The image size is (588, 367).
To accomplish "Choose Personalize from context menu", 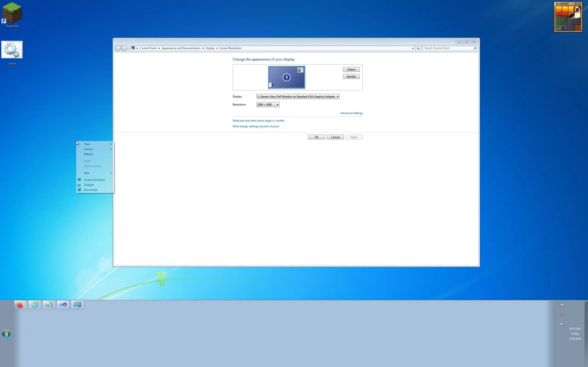I will click(91, 190).
